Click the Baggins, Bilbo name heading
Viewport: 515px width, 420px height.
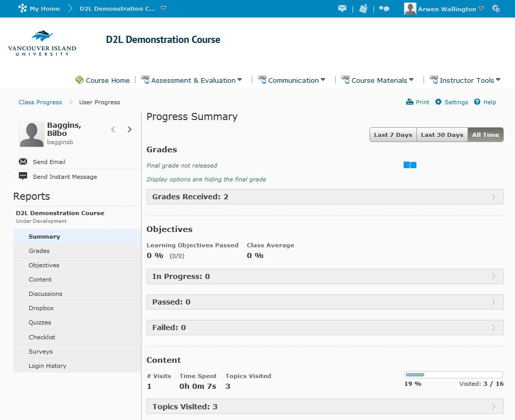(64, 129)
